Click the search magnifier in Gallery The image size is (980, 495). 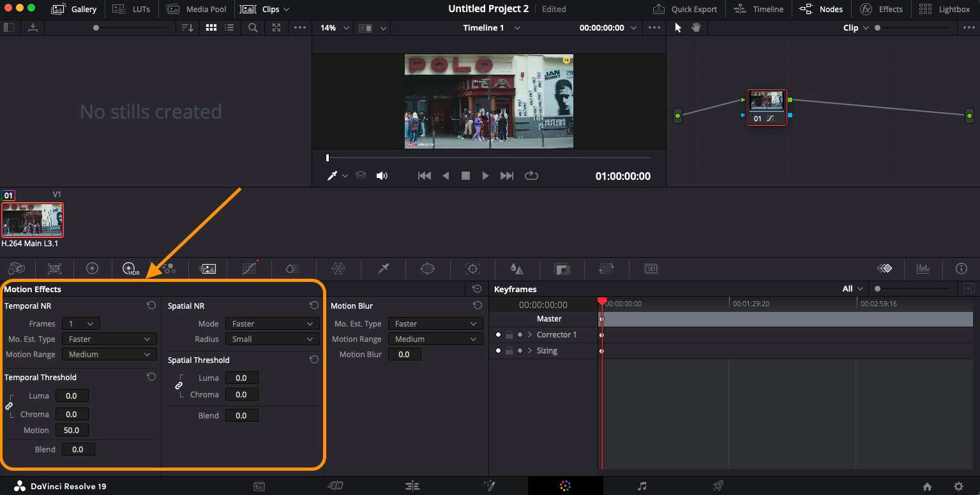point(253,28)
